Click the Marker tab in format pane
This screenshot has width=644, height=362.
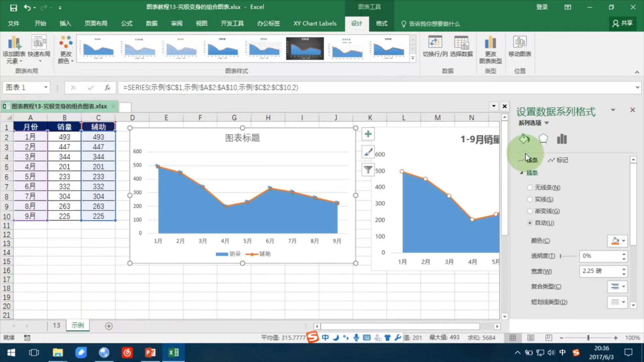(558, 160)
